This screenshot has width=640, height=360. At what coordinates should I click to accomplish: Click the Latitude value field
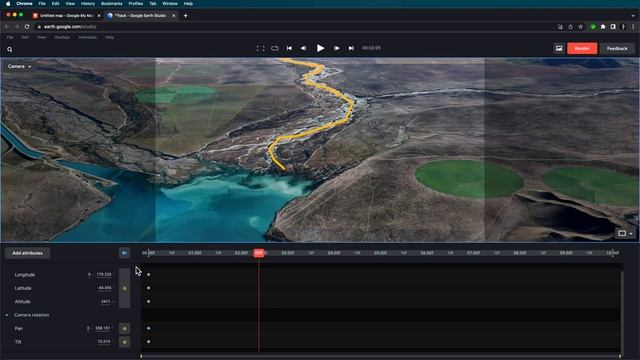104,288
